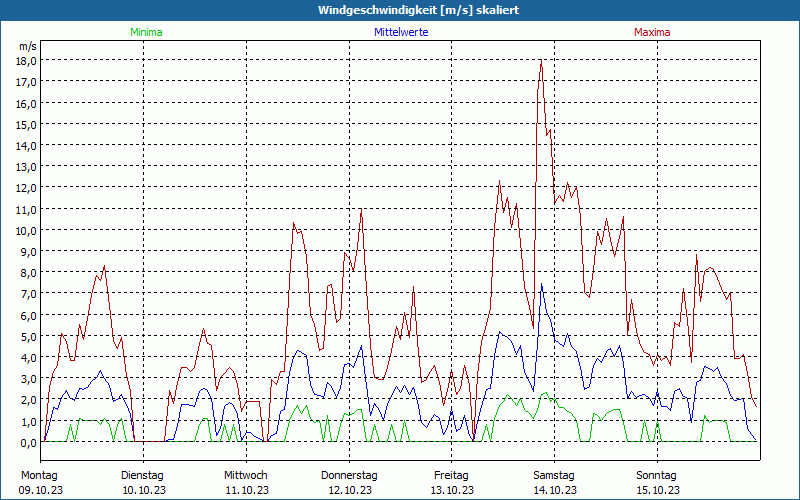Click the 'Samstag' day label
This screenshot has height=500, width=800.
coord(554,475)
